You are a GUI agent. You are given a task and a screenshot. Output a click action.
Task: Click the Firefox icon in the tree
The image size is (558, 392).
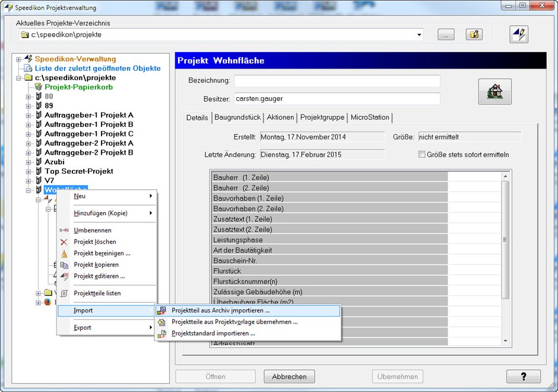pos(47,302)
